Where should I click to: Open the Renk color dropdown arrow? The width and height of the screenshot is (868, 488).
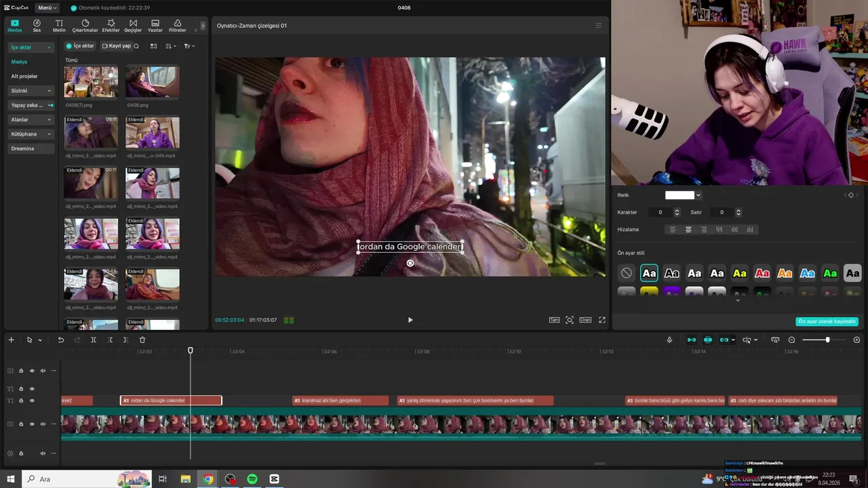pyautogui.click(x=698, y=195)
